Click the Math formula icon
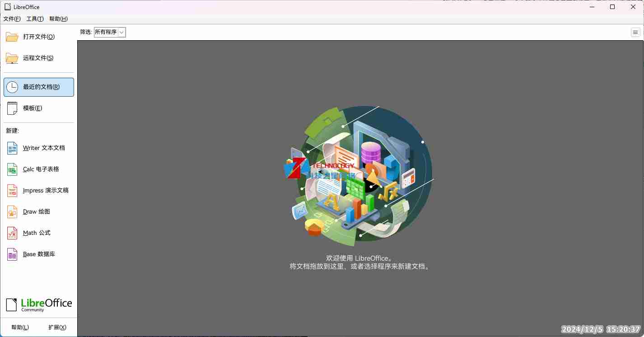Viewport: 644px width, 337px height. tap(12, 233)
